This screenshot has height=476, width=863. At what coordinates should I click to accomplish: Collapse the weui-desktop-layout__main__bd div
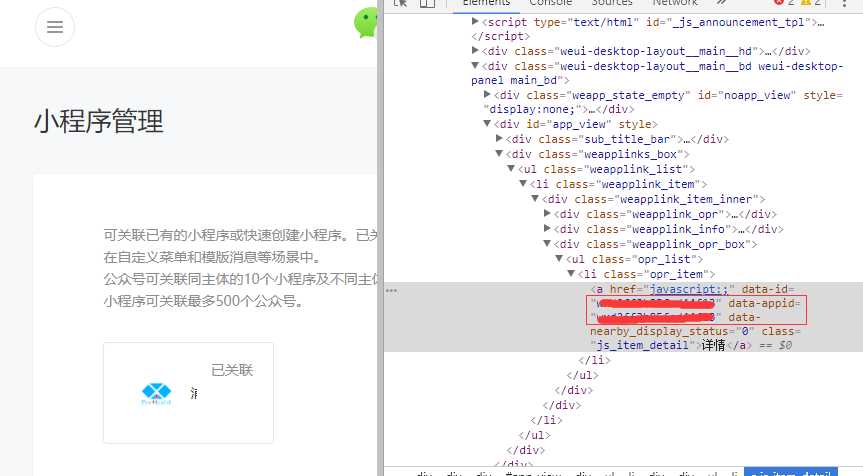point(475,65)
